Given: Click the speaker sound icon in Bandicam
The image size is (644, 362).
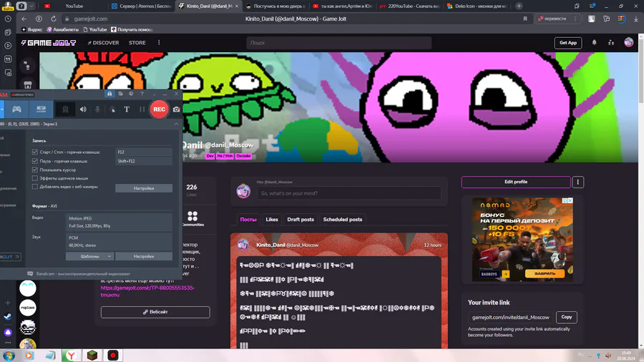Looking at the screenshot, I should 83,109.
